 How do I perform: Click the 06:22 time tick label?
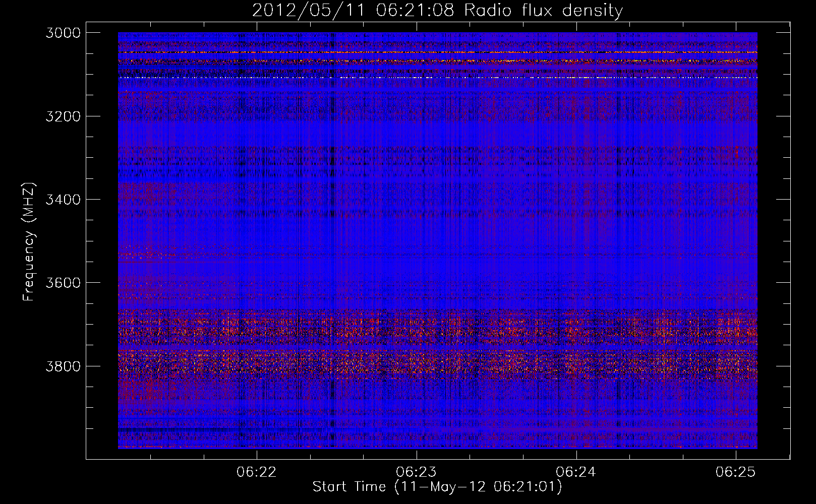(257, 472)
